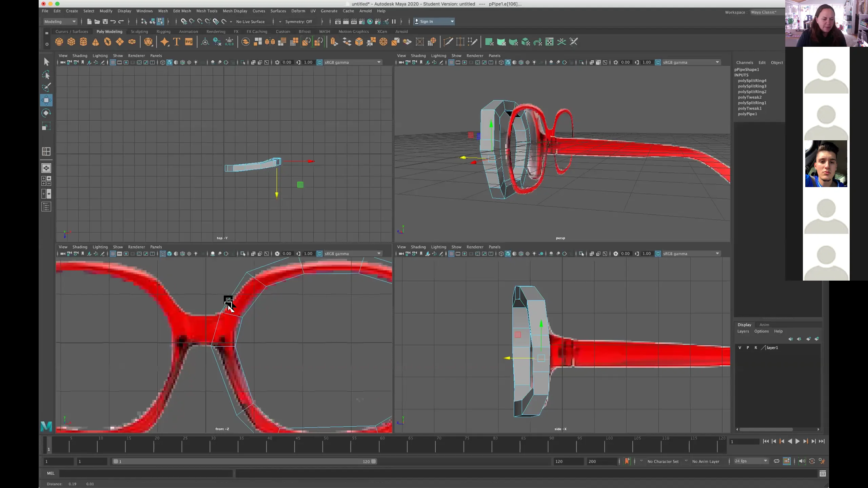The width and height of the screenshot is (868, 488).
Task: Select the Rotate tool in toolbox
Action: click(46, 113)
